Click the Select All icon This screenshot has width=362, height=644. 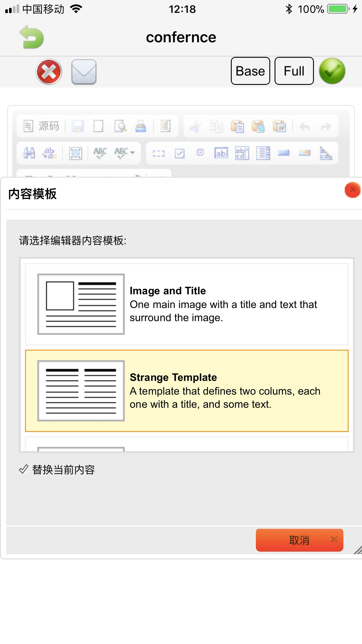75,153
